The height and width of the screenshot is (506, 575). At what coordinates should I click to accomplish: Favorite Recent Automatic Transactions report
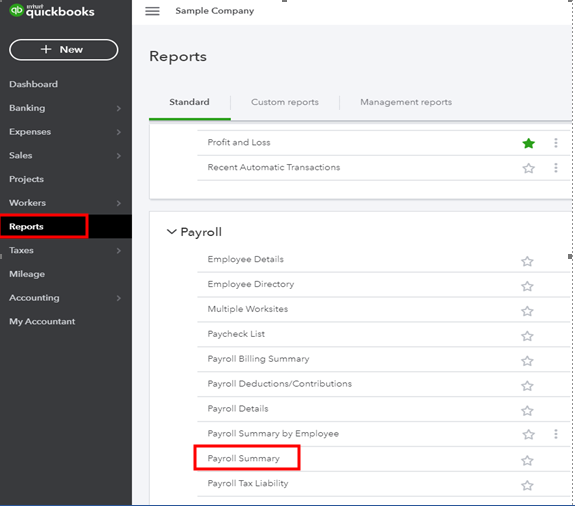[x=528, y=168]
